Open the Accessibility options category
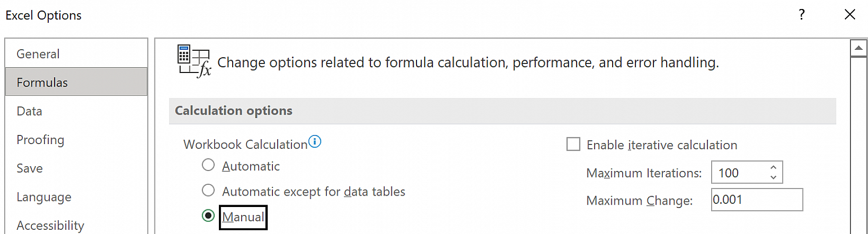Screen dimensions: 868x234 76,225
